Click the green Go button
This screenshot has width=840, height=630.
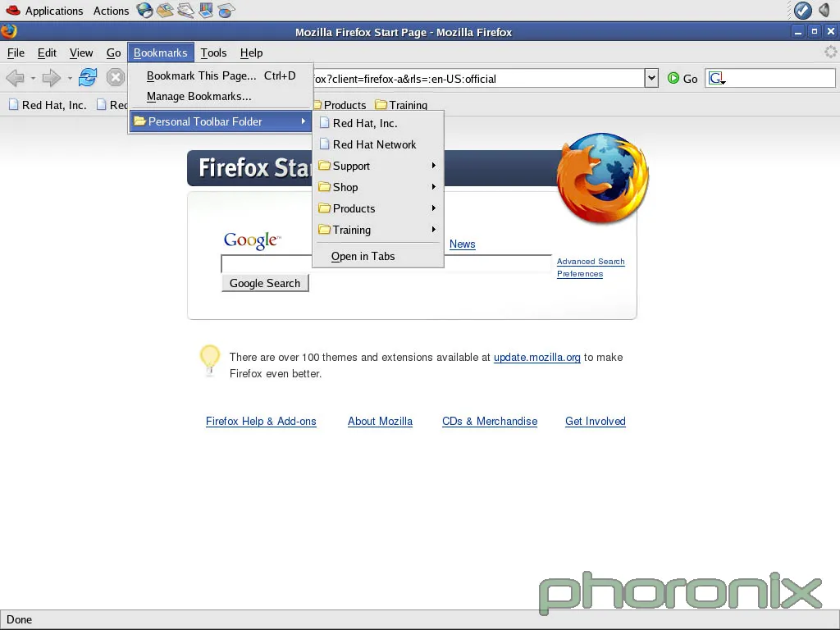682,79
